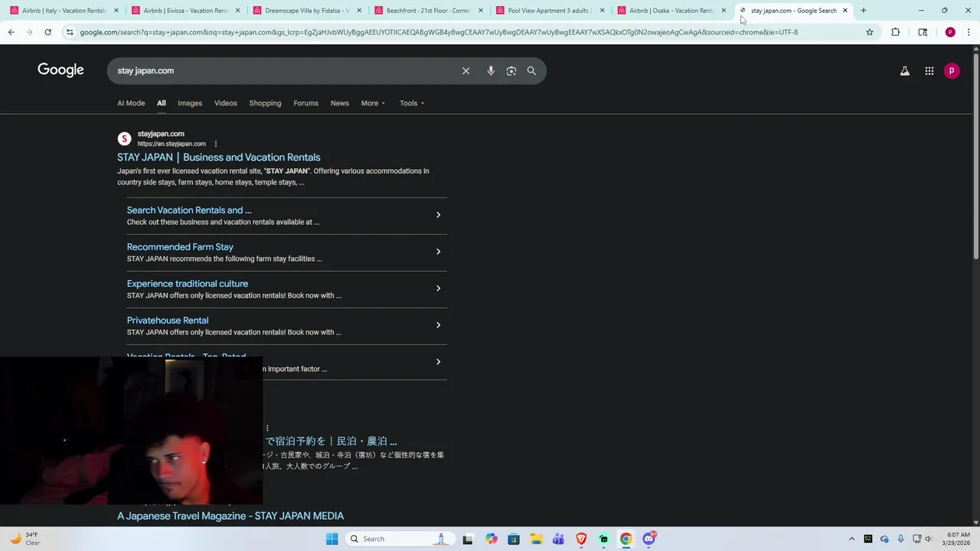Open the Japanese 宿泊予約 result link
This screenshot has width=980, height=551.
331,442
